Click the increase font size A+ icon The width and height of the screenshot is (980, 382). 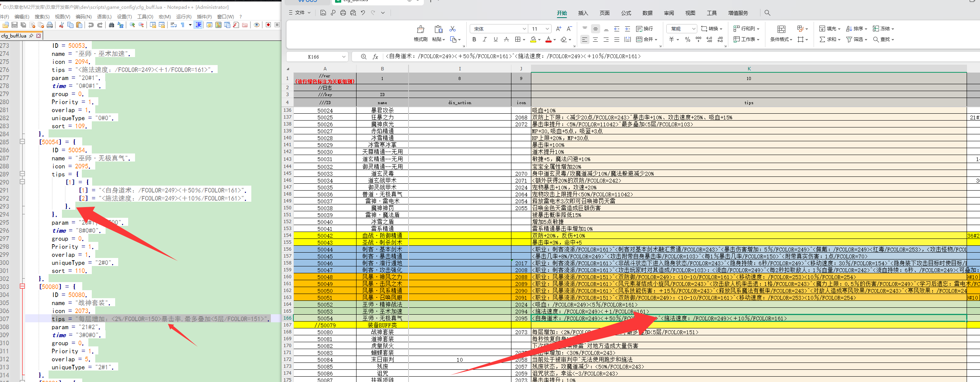click(x=558, y=29)
